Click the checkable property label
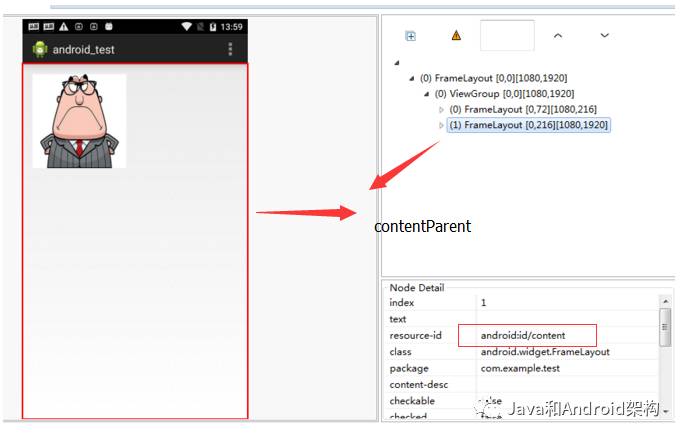 (412, 401)
